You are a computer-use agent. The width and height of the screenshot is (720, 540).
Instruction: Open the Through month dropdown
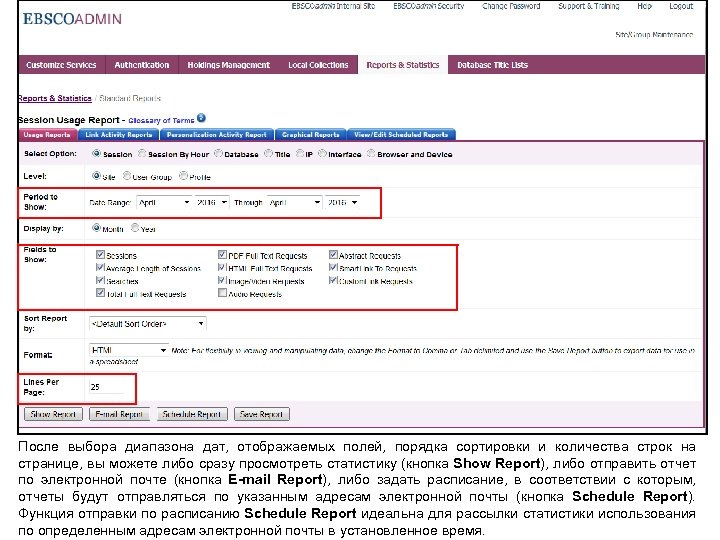(294, 202)
